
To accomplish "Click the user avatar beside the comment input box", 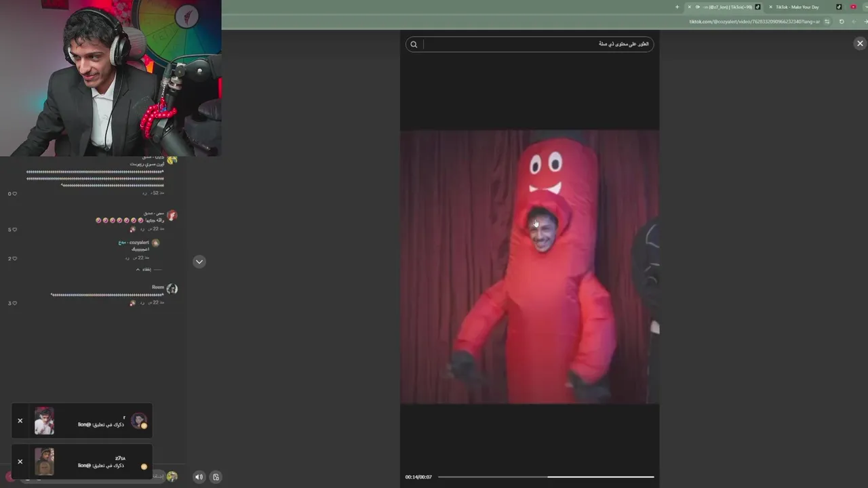I will pyautogui.click(x=172, y=476).
